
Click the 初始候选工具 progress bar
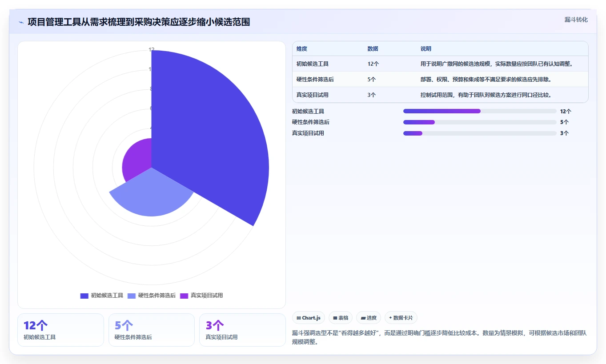click(x=480, y=111)
